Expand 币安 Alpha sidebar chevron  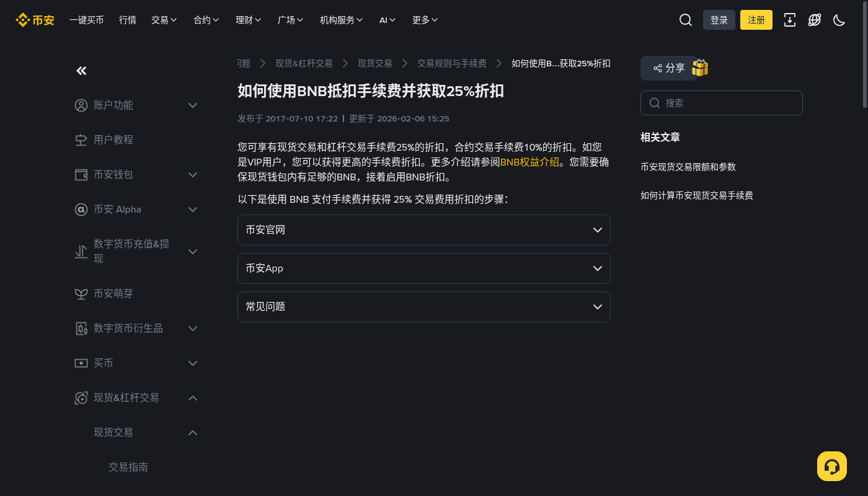tap(193, 210)
